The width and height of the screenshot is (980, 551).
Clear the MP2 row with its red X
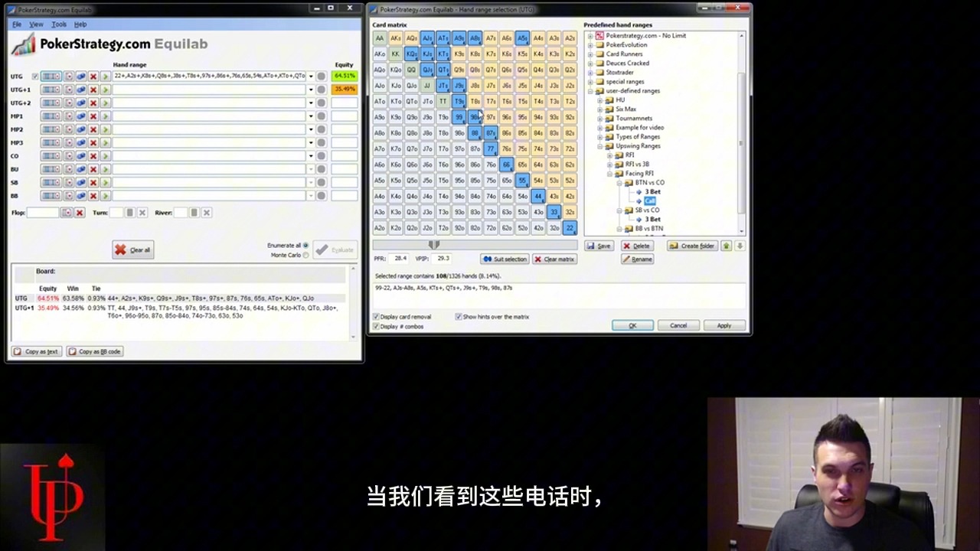pos(93,129)
